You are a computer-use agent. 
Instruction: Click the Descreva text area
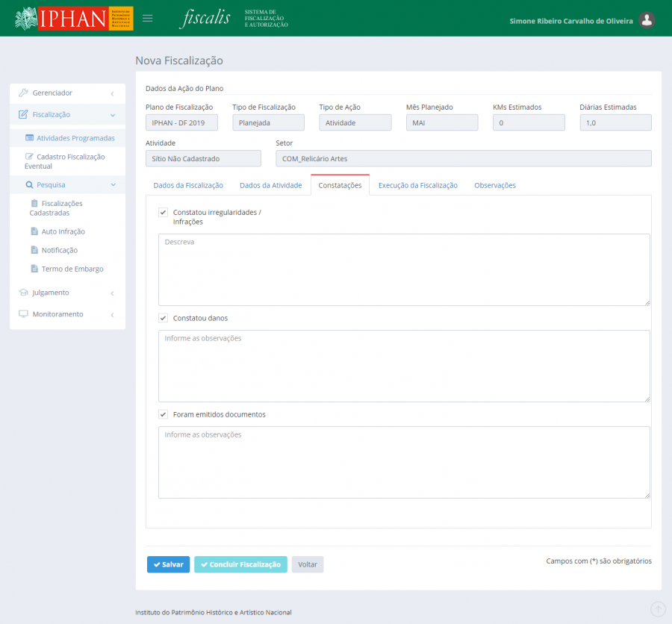point(403,269)
